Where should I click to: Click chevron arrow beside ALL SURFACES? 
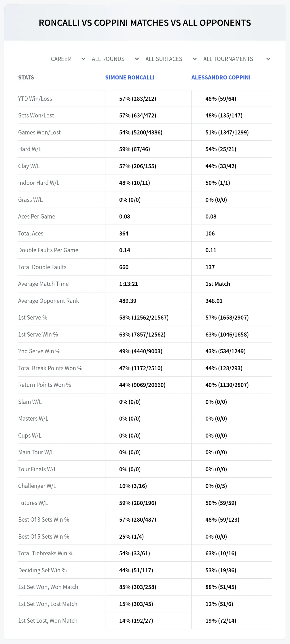[195, 59]
